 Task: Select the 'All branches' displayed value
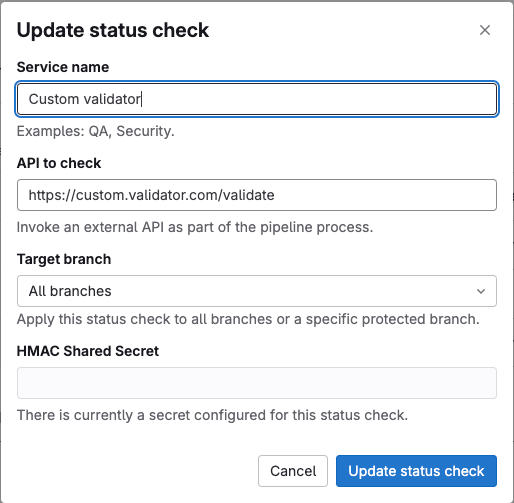click(70, 291)
